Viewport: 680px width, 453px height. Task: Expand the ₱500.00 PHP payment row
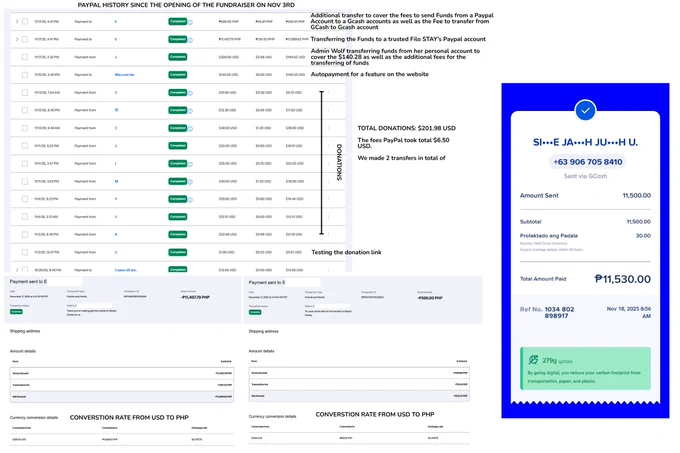[16, 21]
